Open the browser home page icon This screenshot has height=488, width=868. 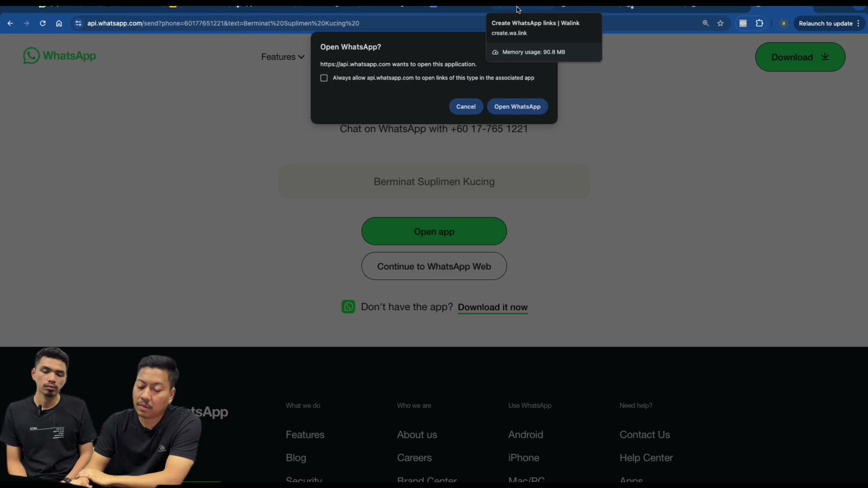point(59,23)
